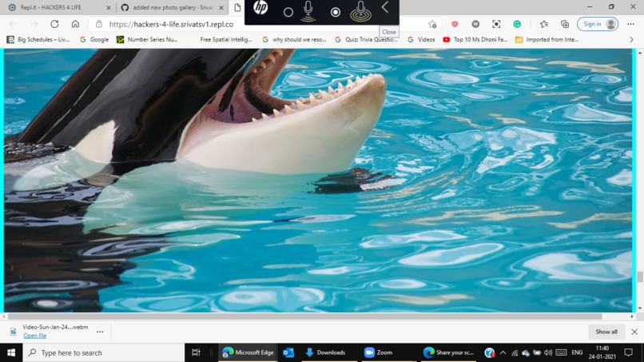Open Task View
Image resolution: width=644 pixels, height=362 pixels.
click(197, 352)
